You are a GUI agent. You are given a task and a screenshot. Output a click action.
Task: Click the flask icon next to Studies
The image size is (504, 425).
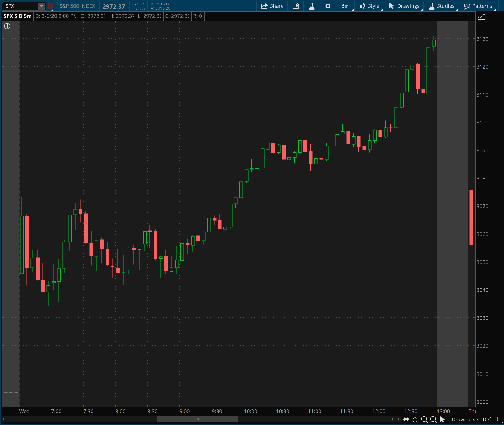tap(432, 6)
